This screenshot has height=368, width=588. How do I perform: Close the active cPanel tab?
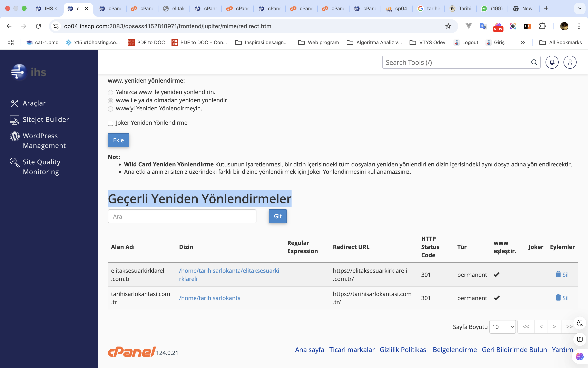point(87,9)
